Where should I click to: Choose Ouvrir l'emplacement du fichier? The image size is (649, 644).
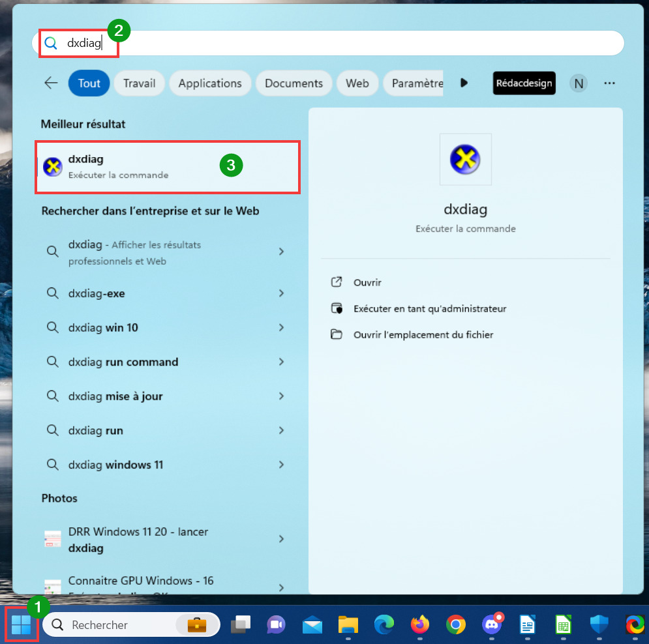click(423, 334)
